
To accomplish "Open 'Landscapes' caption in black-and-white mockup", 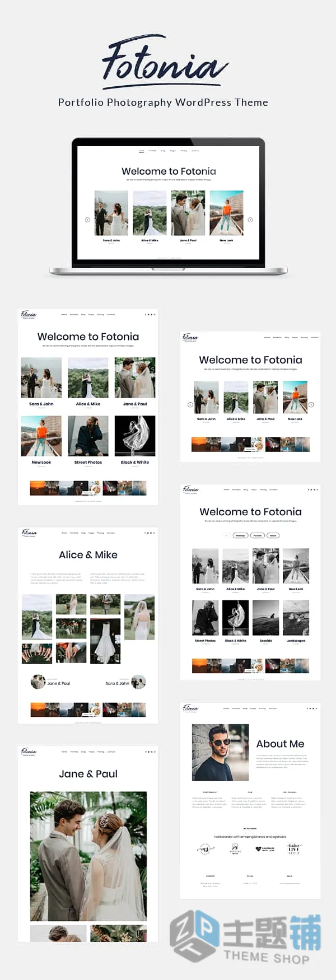I will [296, 641].
